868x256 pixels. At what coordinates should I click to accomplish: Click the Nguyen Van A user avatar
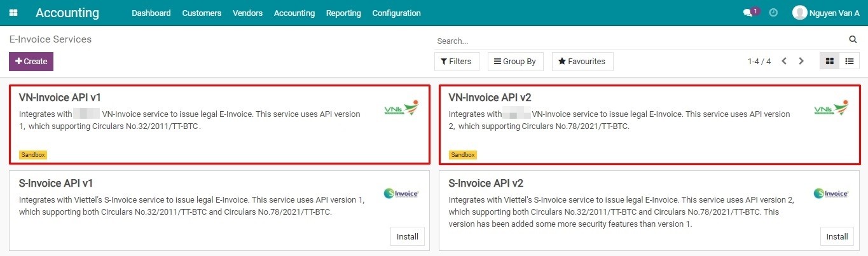click(x=799, y=13)
